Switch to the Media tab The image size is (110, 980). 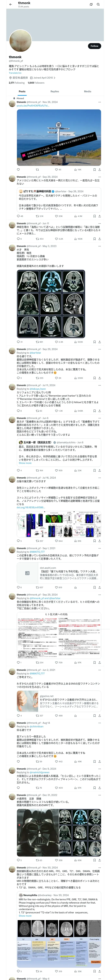click(88, 91)
